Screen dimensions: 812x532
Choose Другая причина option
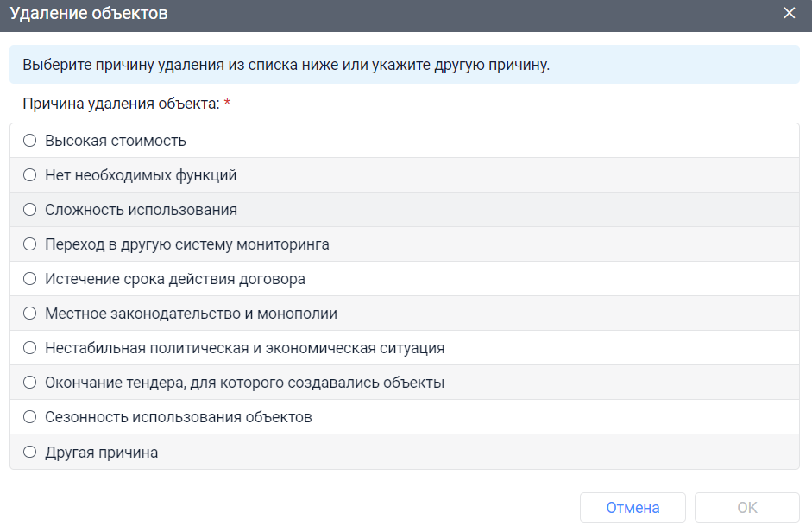pyautogui.click(x=29, y=452)
